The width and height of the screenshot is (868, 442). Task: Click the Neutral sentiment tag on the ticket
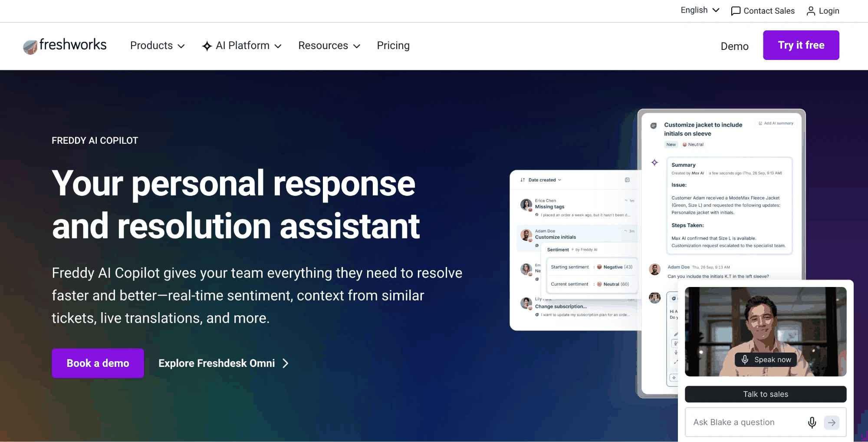click(x=693, y=145)
